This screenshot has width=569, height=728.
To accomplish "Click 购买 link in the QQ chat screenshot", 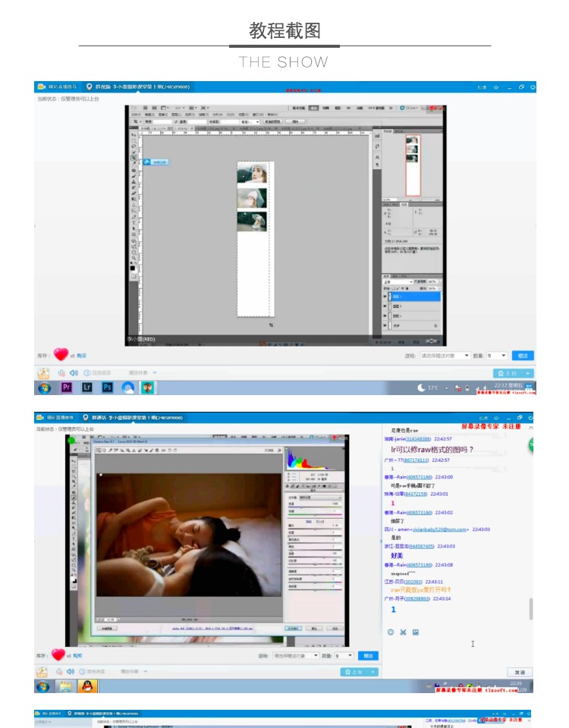I will (x=77, y=655).
